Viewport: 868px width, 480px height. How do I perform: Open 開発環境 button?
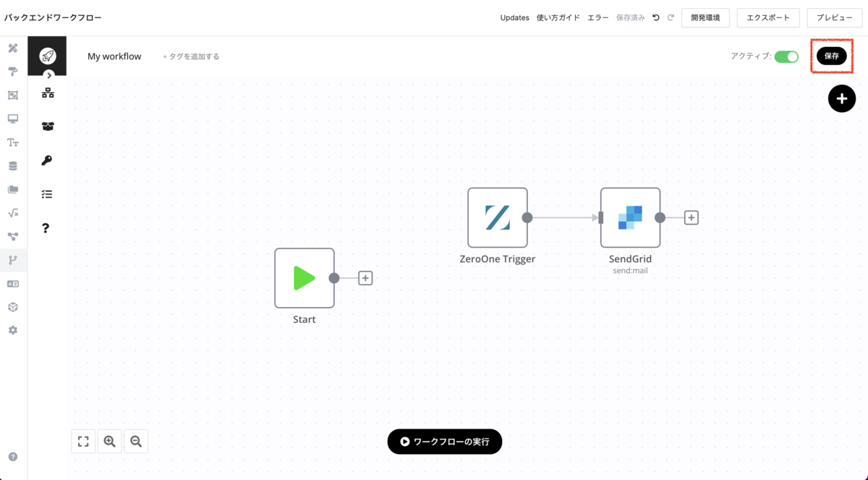click(x=705, y=17)
